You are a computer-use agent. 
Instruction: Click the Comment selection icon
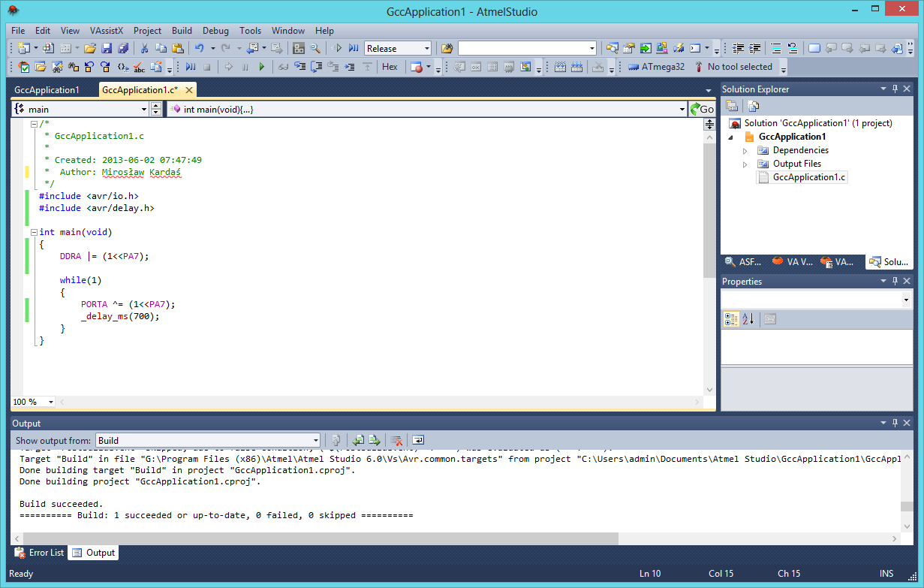tap(776, 48)
